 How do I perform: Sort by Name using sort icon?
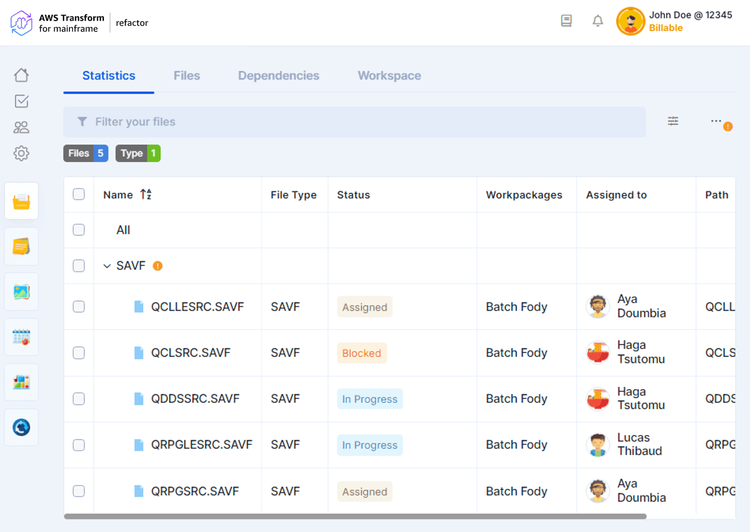point(146,194)
